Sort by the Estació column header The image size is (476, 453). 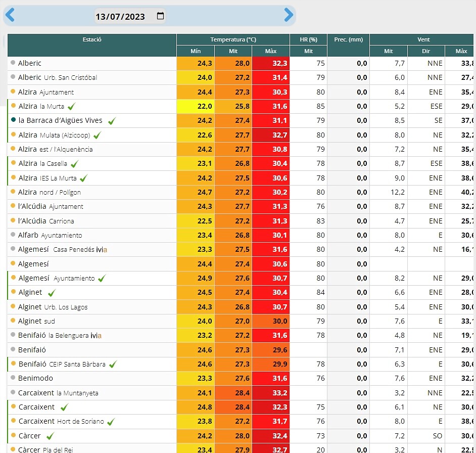tap(92, 45)
